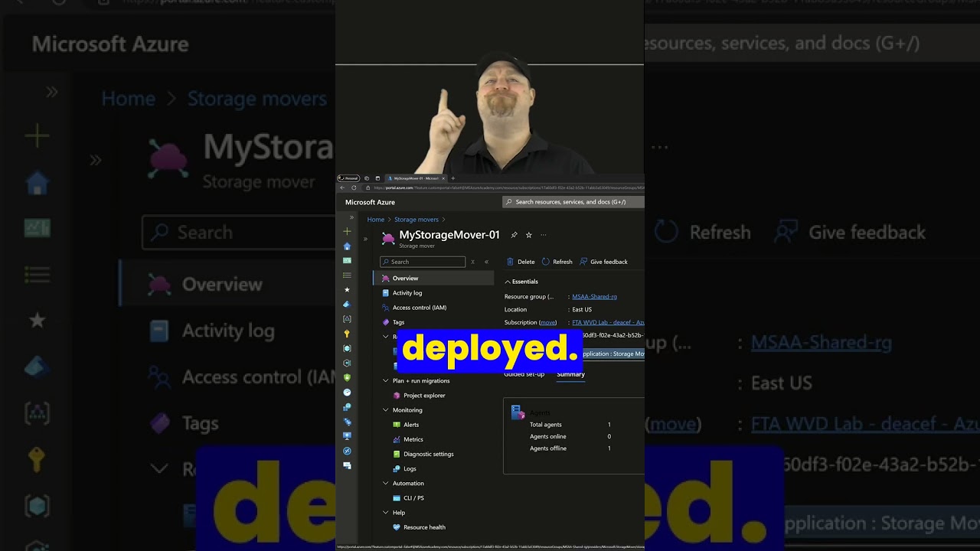Click the clock gauge icon in the portal sidebar

(x=347, y=392)
